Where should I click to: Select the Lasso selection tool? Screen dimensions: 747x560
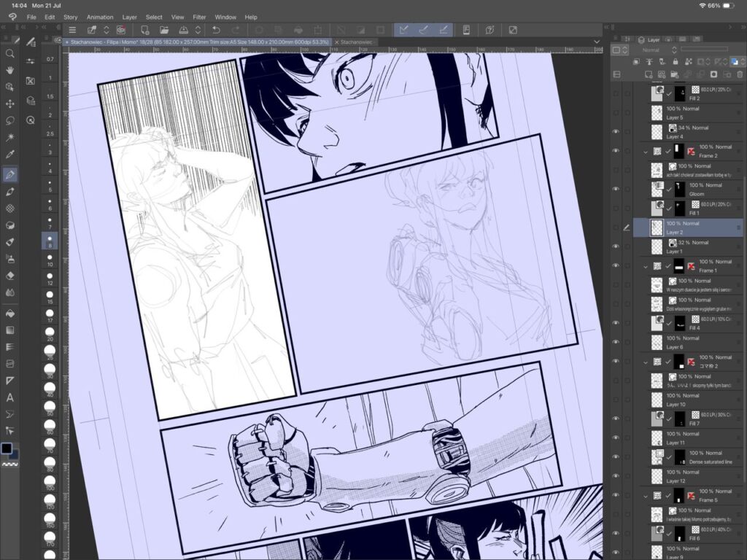tap(10, 120)
